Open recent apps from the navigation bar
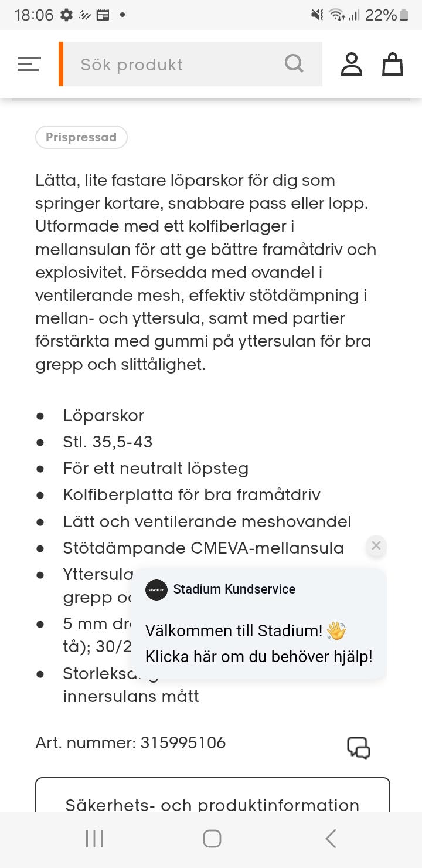 [x=93, y=838]
